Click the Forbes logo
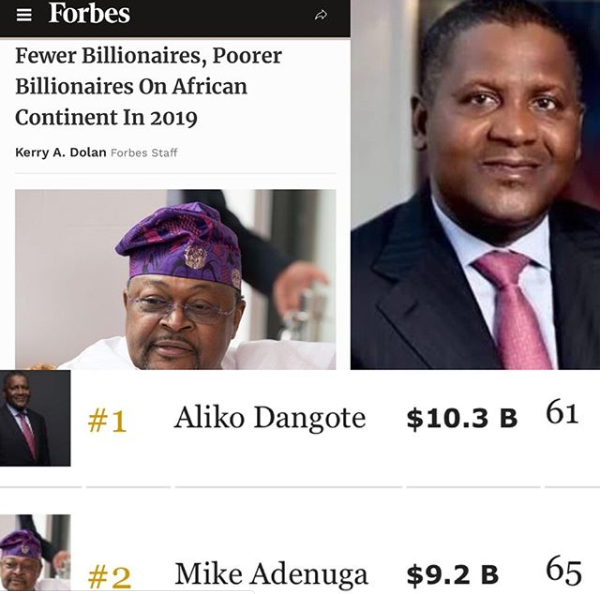This screenshot has width=612, height=594. [x=89, y=14]
